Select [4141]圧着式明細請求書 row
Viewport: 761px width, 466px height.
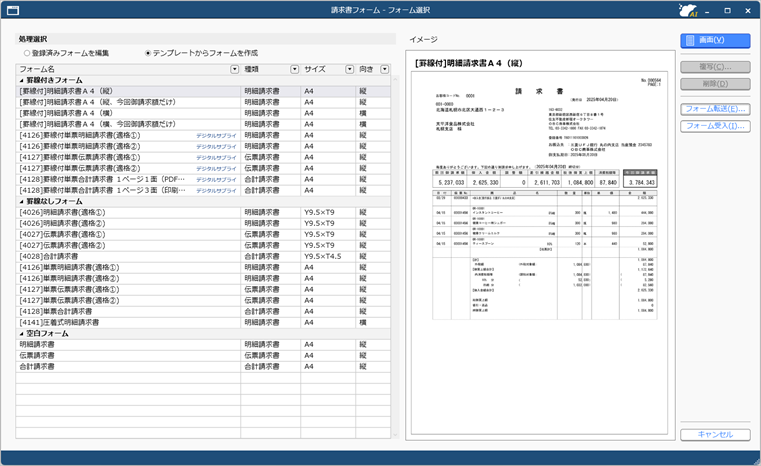pos(80,322)
